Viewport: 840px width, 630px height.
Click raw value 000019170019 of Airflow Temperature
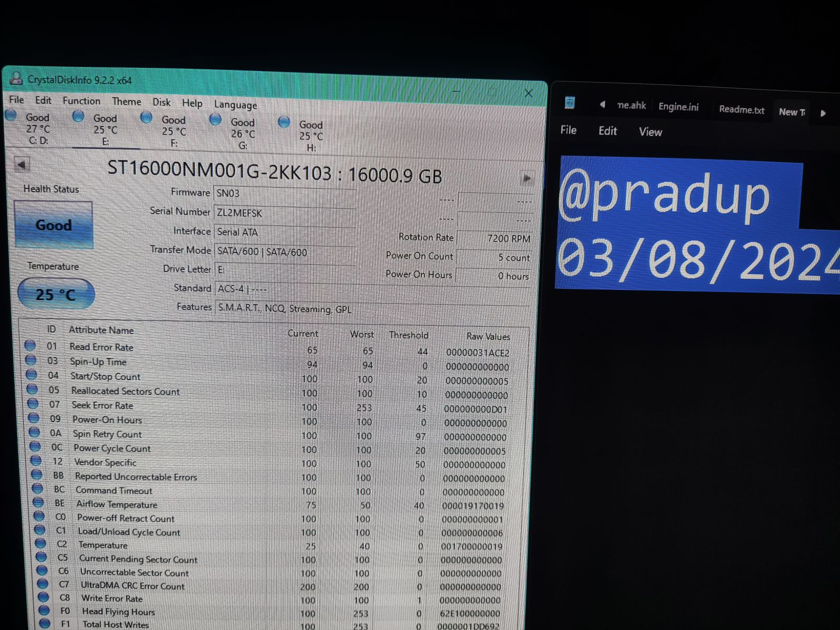pyautogui.click(x=472, y=506)
